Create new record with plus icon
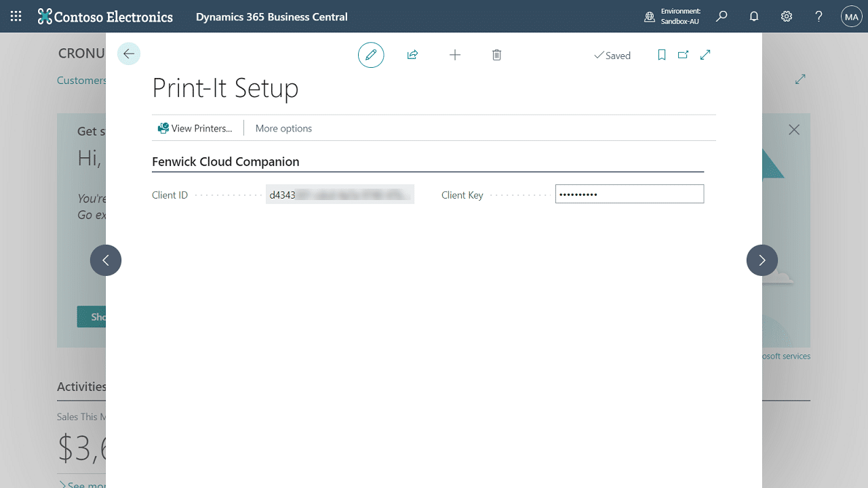This screenshot has width=868, height=488. click(x=455, y=55)
